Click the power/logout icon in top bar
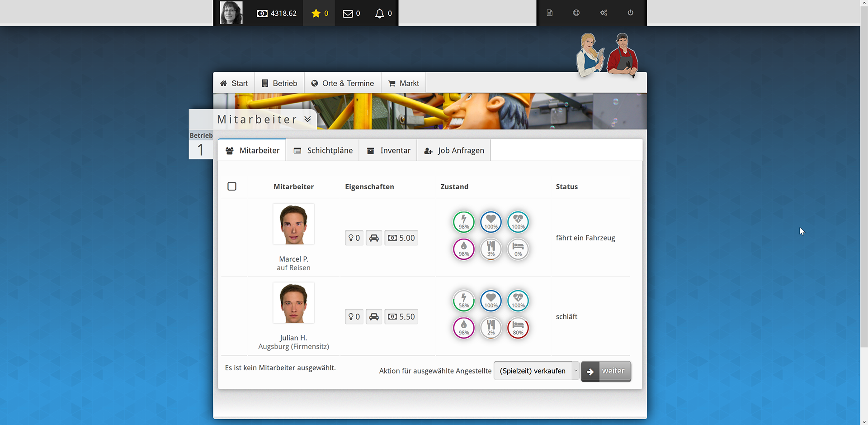 pyautogui.click(x=630, y=13)
